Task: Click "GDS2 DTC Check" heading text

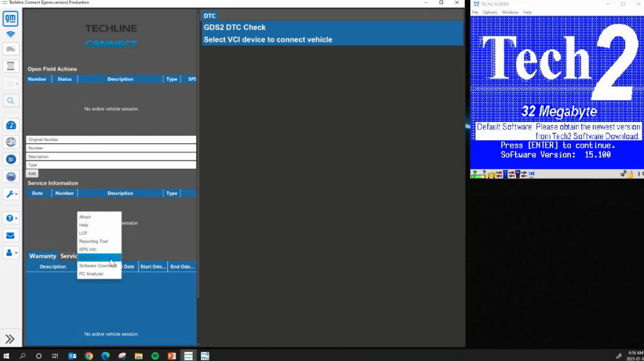Action: [235, 28]
